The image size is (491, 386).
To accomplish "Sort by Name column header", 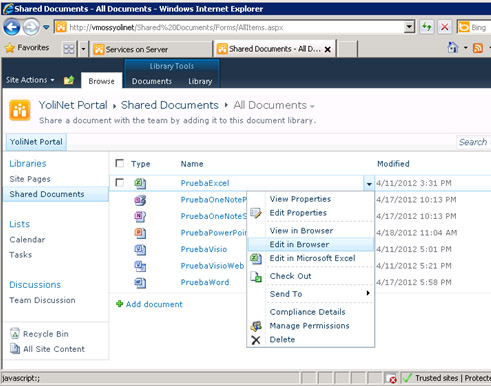I will (192, 164).
